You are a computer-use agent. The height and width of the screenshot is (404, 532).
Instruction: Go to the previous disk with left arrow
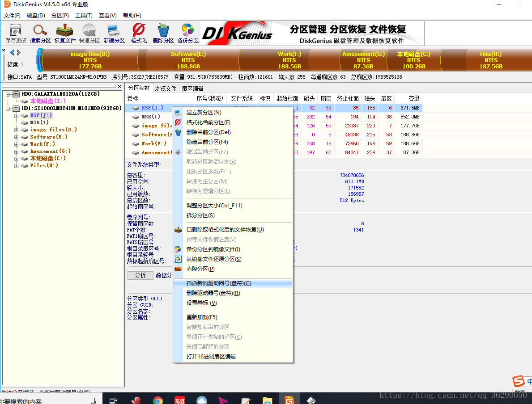pyautogui.click(x=12, y=53)
